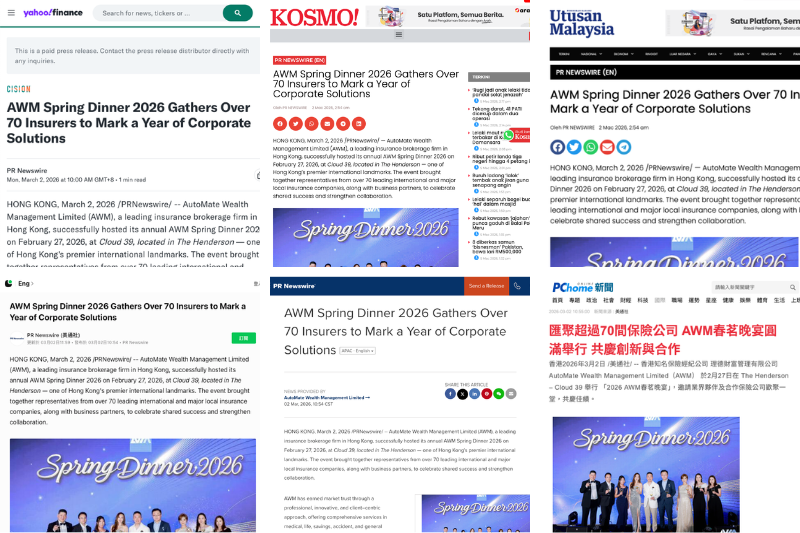800x533 pixels.
Task: Click Kosmo red PR NEWSWIRE (EN) tag
Action: [299, 60]
